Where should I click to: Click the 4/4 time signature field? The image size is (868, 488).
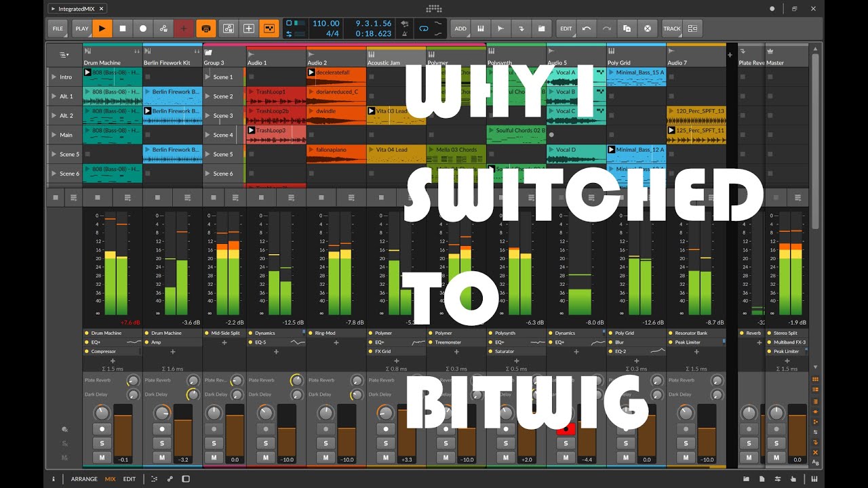[332, 33]
